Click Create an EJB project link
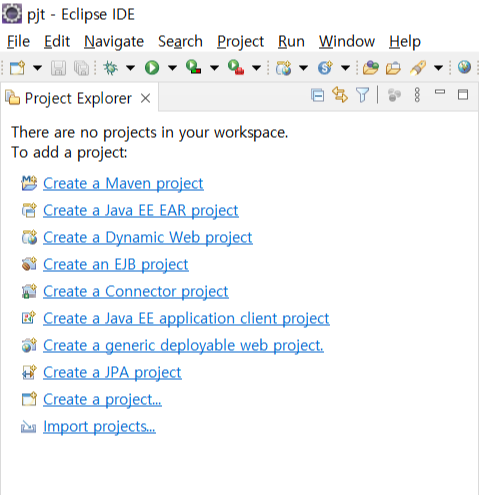This screenshot has width=479, height=495. 116,265
